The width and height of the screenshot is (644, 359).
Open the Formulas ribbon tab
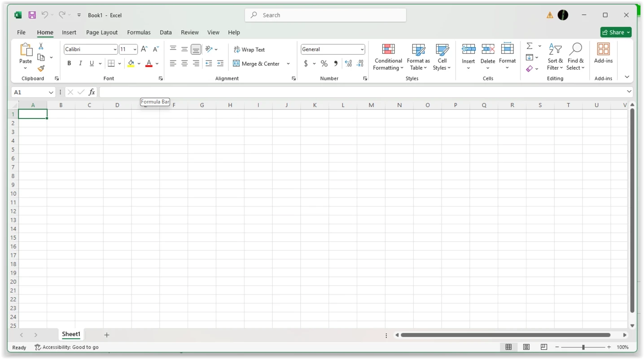[139, 32]
